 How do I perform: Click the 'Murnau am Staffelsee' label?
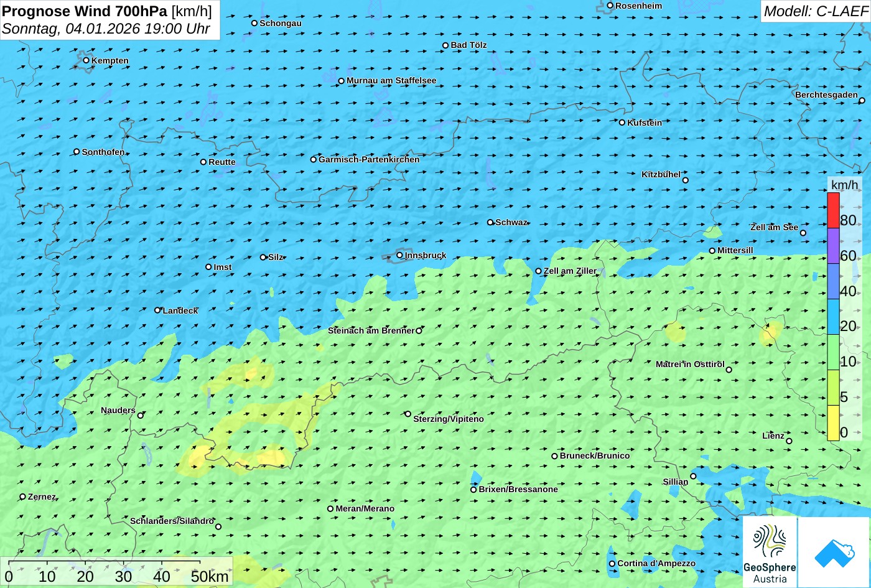coord(391,80)
